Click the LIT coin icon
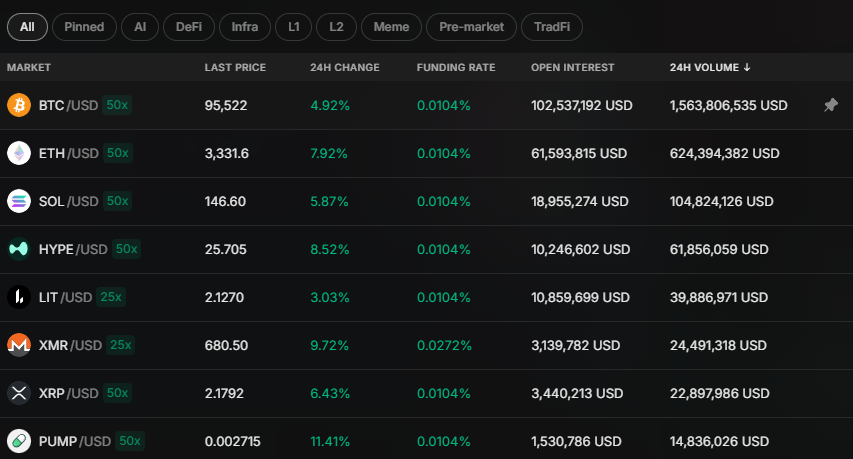Viewport: 853px width, 459px height. pos(19,297)
